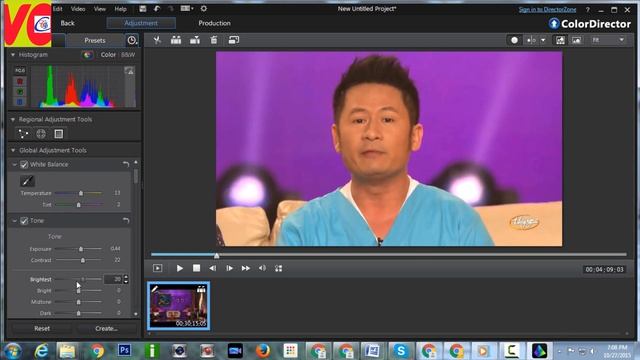The width and height of the screenshot is (640, 360).
Task: Click the white circle view toggle icon
Action: [x=514, y=40]
